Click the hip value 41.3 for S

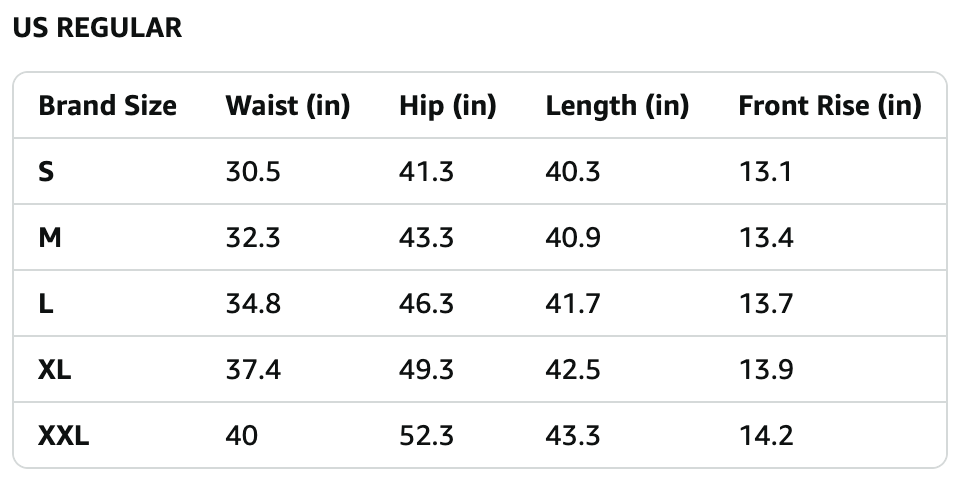[x=426, y=172]
